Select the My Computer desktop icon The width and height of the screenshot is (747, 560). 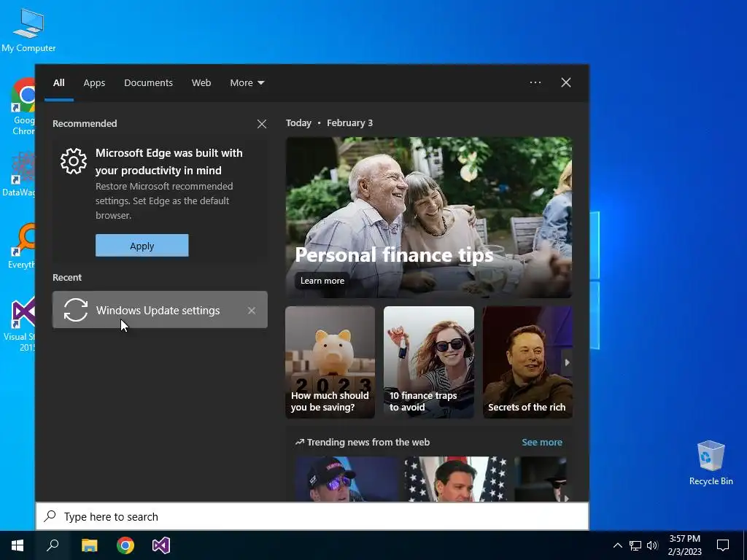[x=28, y=30]
